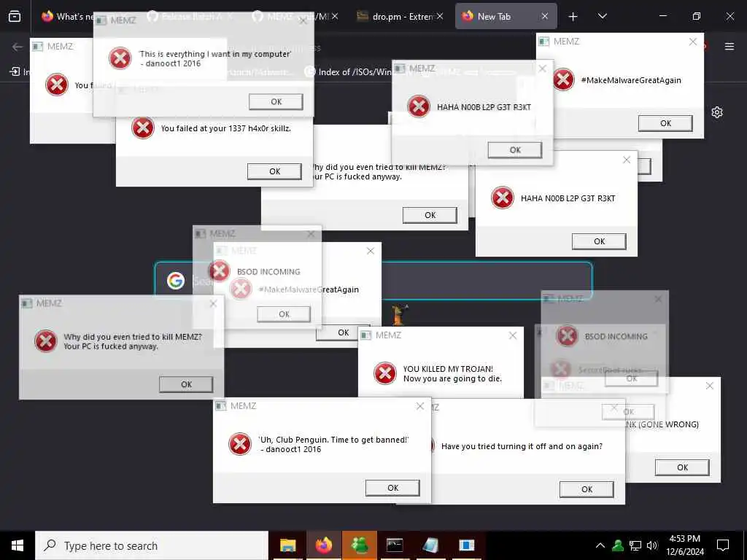Switch to the 'What's new' Firefox tab
Screen dimensions: 747x560
point(66,17)
